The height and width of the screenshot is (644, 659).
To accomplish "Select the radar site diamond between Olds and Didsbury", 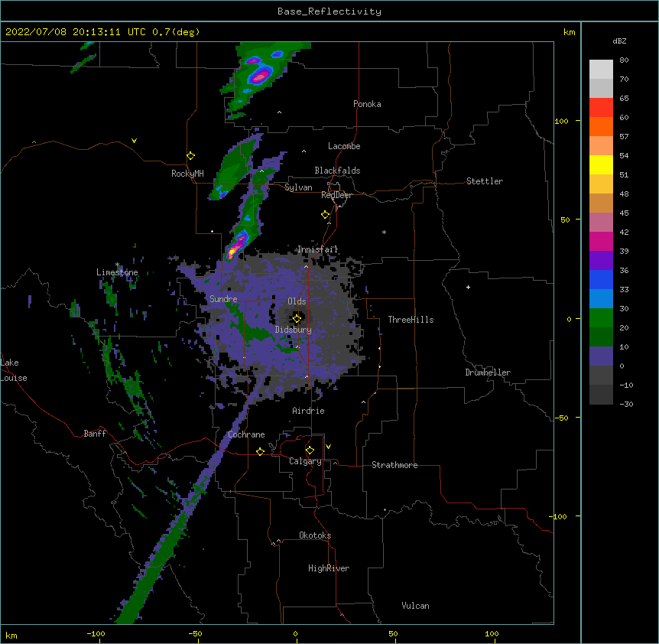I will click(x=297, y=318).
